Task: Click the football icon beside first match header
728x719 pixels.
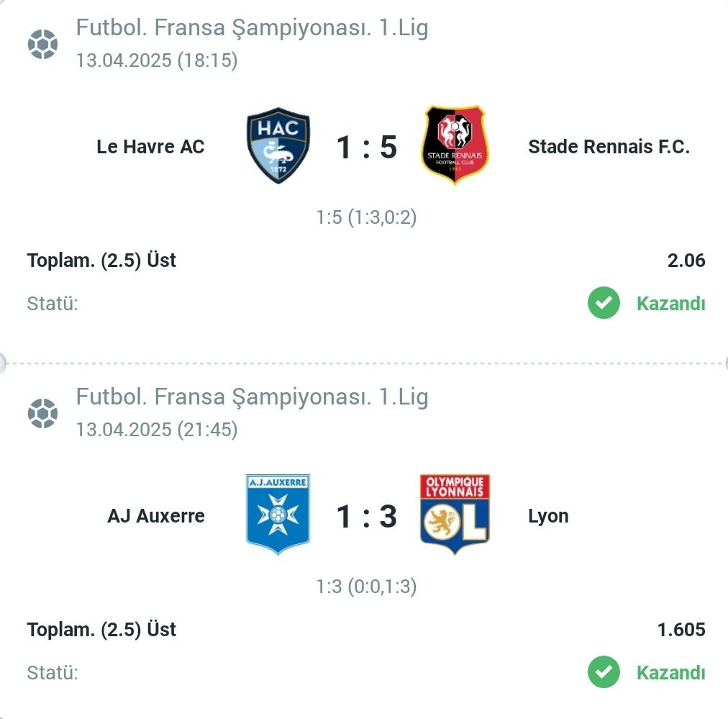Action: (42, 44)
